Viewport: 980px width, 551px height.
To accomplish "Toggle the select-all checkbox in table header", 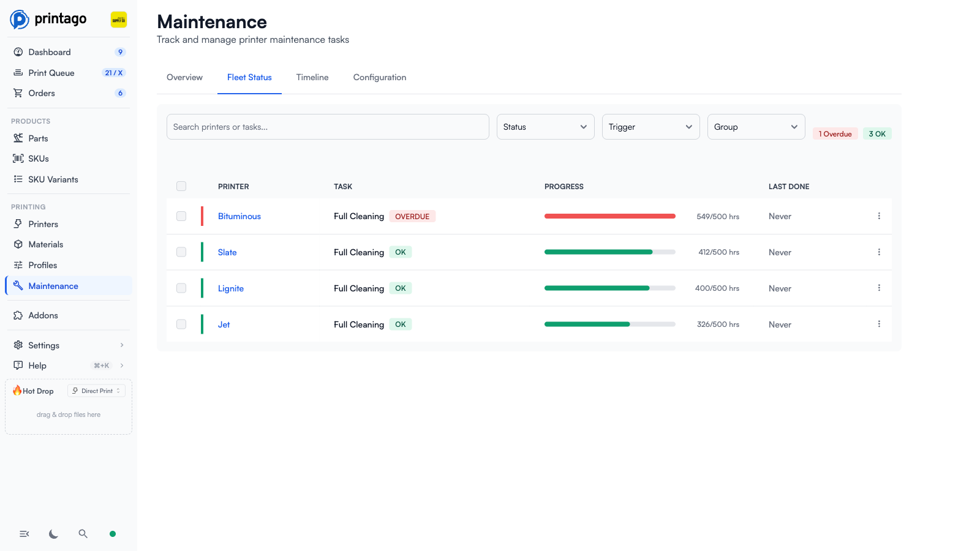I will tap(181, 186).
